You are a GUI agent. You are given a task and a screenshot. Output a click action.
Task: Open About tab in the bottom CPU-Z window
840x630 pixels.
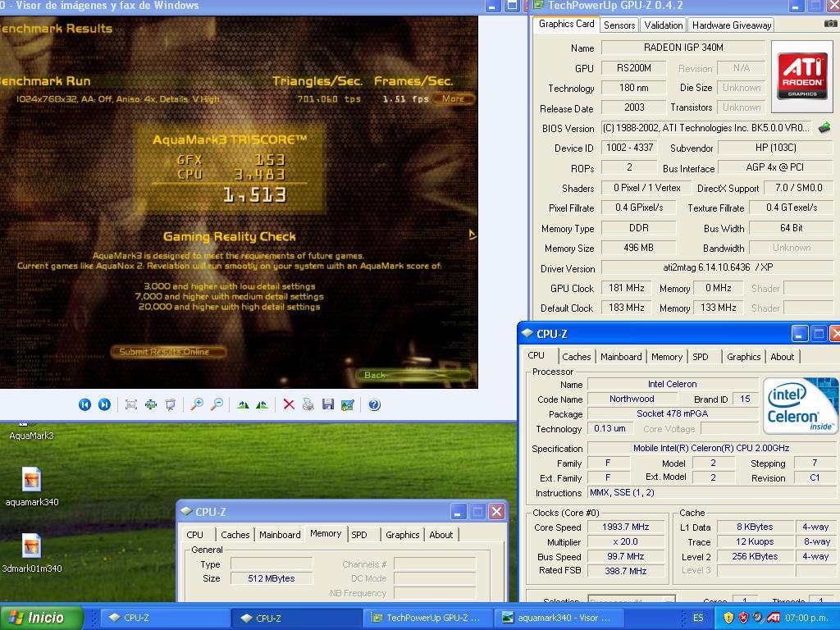(441, 535)
